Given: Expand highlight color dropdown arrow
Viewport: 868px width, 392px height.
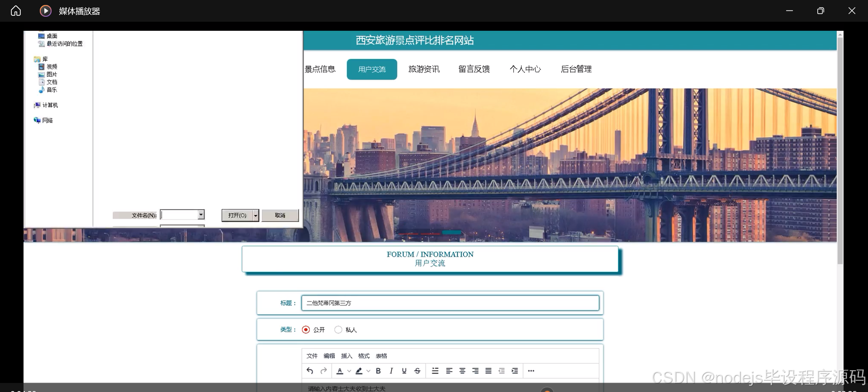Looking at the screenshot, I should pyautogui.click(x=368, y=371).
